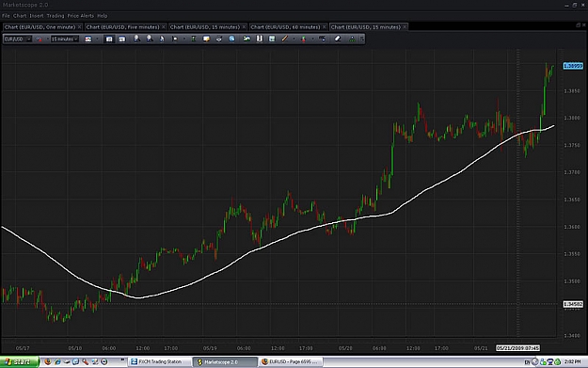588x368 pixels.
Task: Click the crosshair date label 05/21/2009 07:45
Action: (x=517, y=348)
